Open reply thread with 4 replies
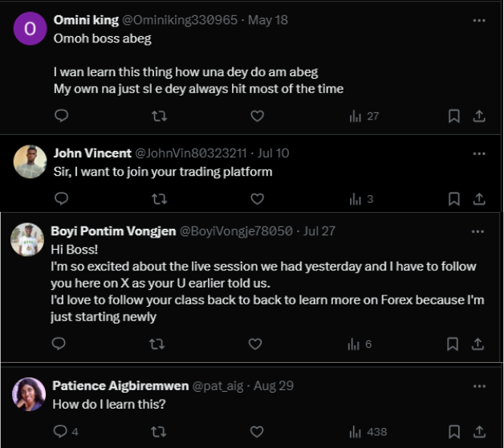Image resolution: width=504 pixels, height=448 pixels. (65, 431)
